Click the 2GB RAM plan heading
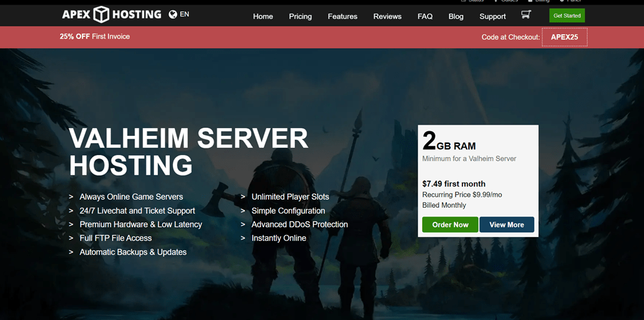Image resolution: width=644 pixels, height=320 pixels. tap(449, 143)
